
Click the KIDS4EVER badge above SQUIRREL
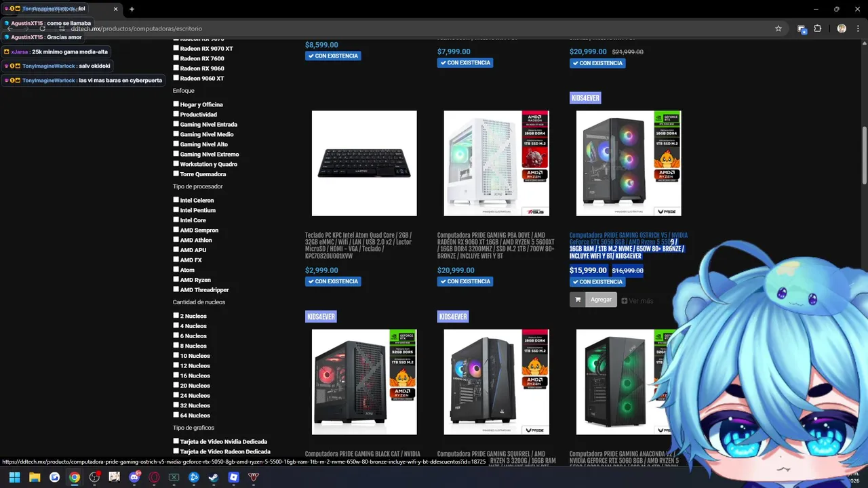pos(453,317)
